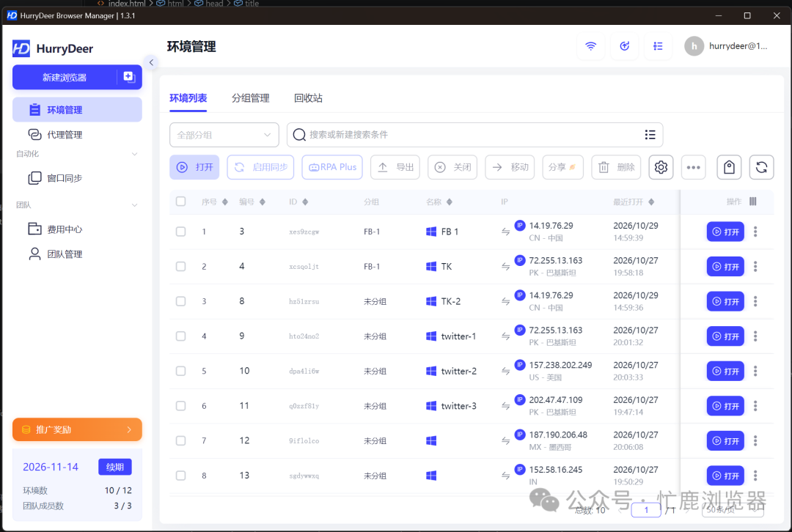Open the more menu for FB 1 row
Viewport: 792px width, 532px height.
click(x=755, y=232)
